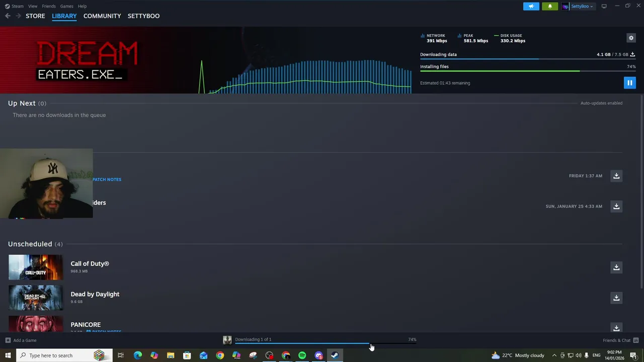The width and height of the screenshot is (644, 362).
Task: Open the View menu
Action: coord(33,6)
